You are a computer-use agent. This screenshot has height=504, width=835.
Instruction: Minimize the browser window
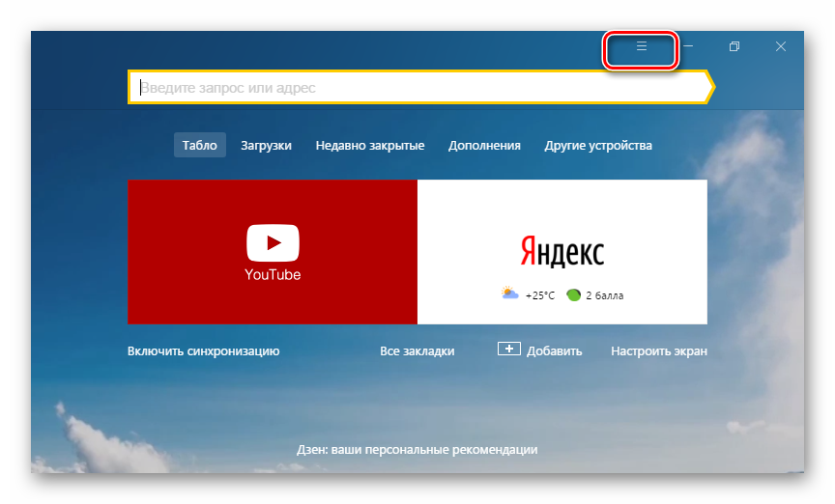point(688,46)
